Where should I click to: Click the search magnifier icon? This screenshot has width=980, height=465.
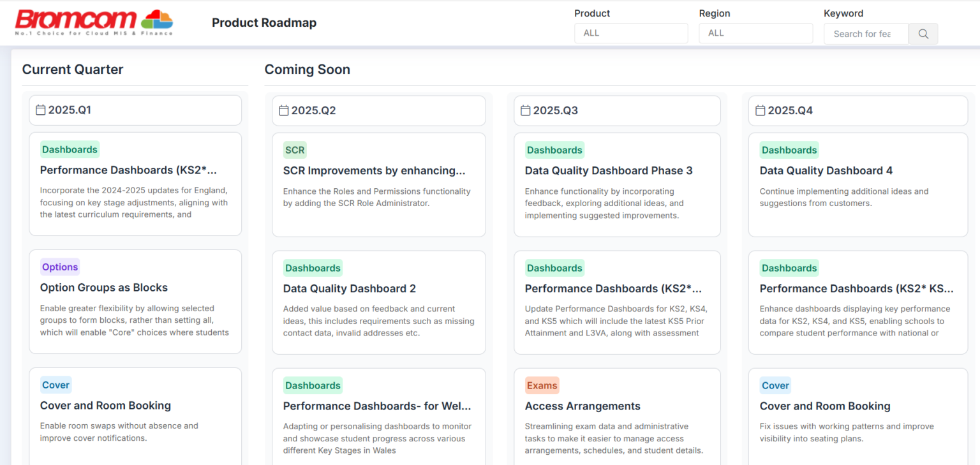(x=923, y=33)
